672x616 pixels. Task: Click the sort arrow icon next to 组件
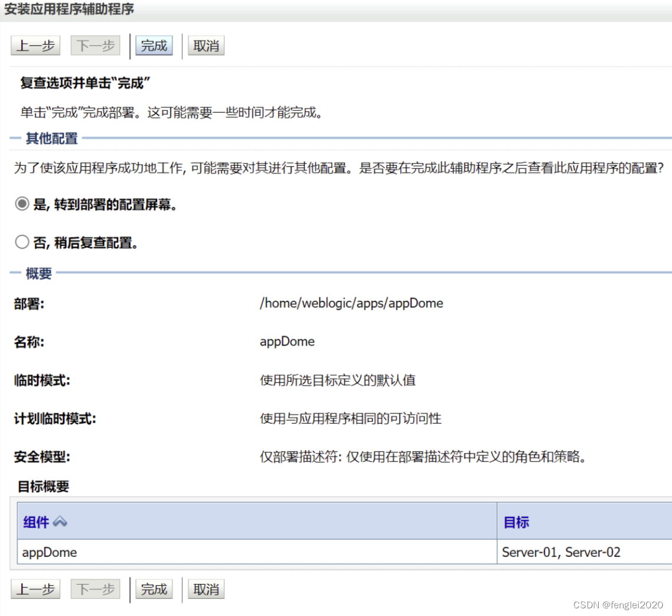pyautogui.click(x=60, y=522)
